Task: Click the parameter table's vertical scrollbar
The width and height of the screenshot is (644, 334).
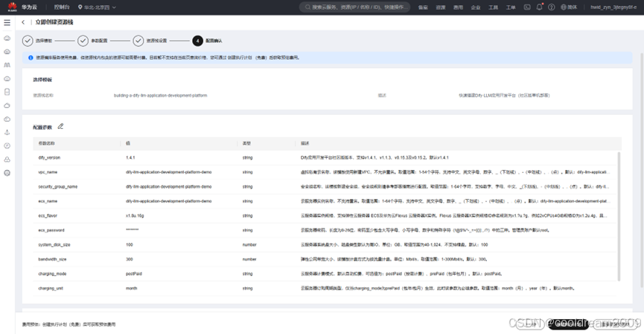Action: pyautogui.click(x=619, y=216)
